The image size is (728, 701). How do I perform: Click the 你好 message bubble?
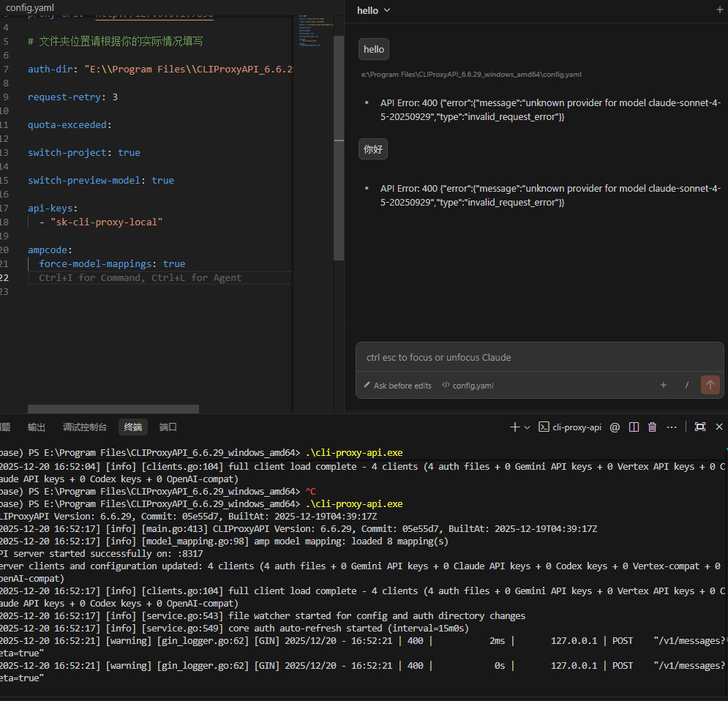click(x=373, y=149)
